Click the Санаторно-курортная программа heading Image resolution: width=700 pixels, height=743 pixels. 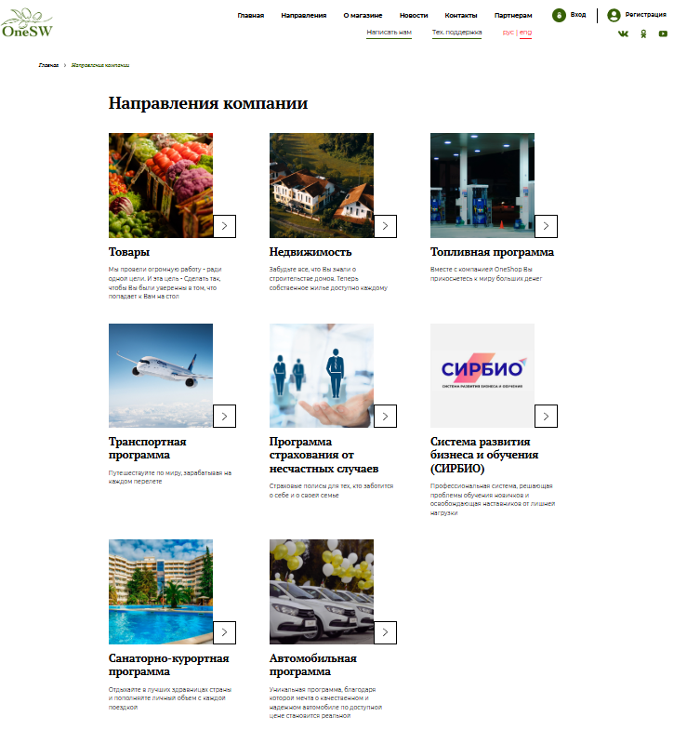pyautogui.click(x=168, y=665)
